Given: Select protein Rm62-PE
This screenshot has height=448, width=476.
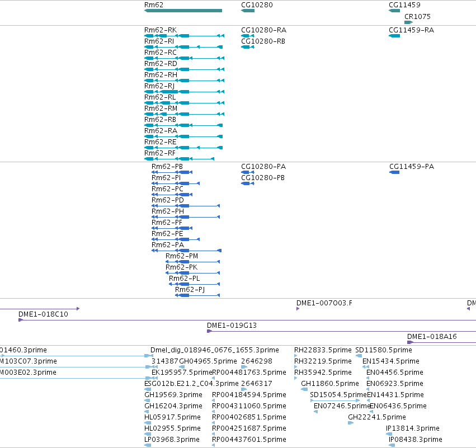Looking at the screenshot, I should [x=176, y=239].
